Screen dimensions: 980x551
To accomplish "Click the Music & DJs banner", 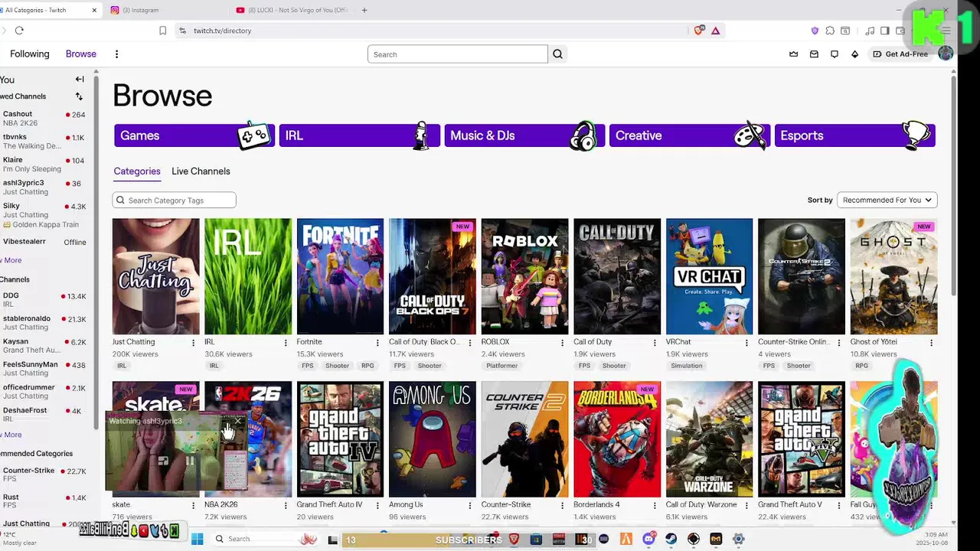I will point(524,135).
